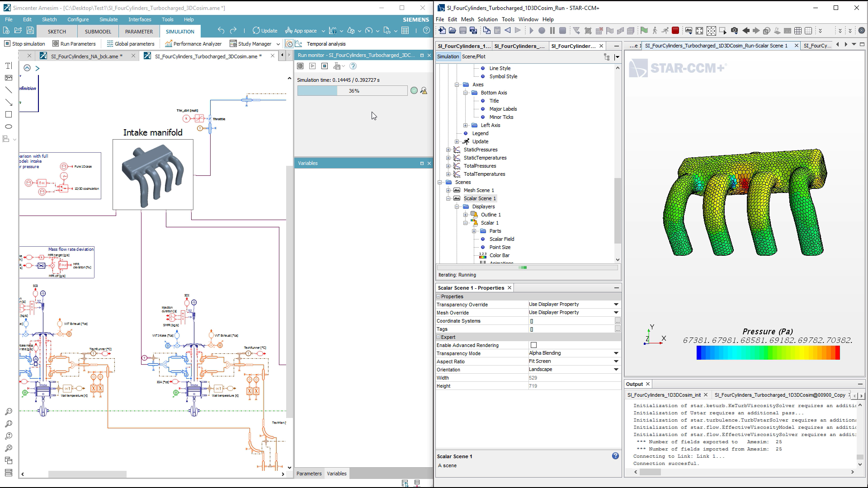The width and height of the screenshot is (868, 488).
Task: Open the Mesh Override dropdown
Action: point(616,313)
